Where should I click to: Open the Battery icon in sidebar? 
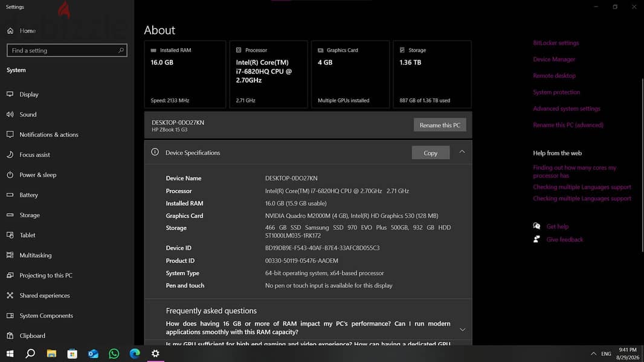point(10,195)
